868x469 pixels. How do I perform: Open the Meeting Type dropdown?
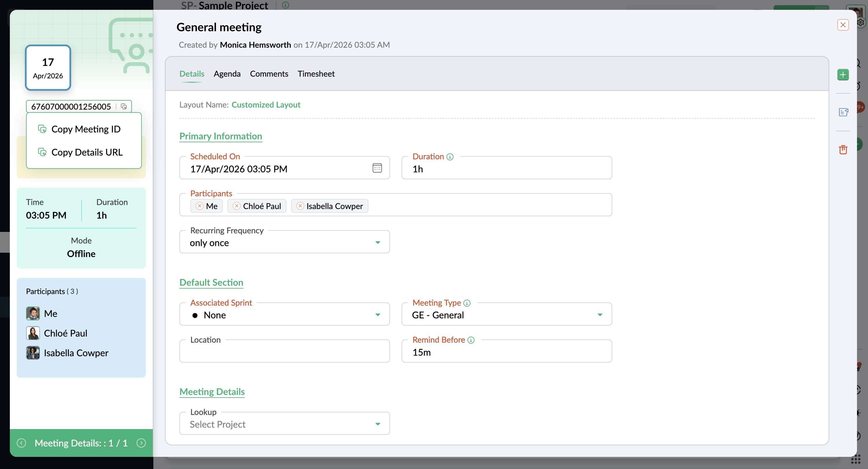(x=599, y=315)
